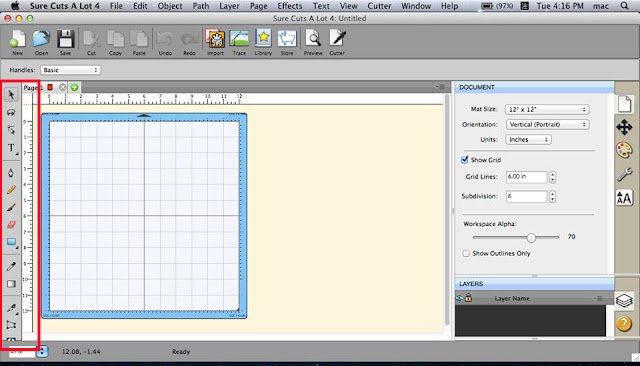The height and width of the screenshot is (366, 640).
Task: Open the File menu
Action: [x=116, y=6]
